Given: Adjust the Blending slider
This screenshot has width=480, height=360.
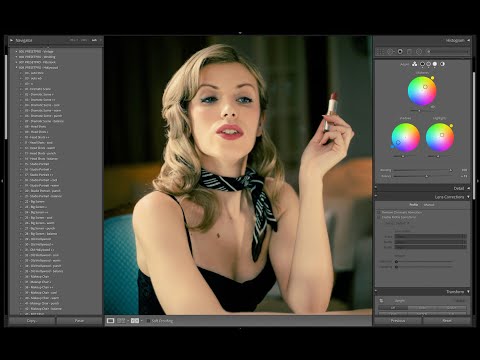Looking at the screenshot, I should 422,170.
